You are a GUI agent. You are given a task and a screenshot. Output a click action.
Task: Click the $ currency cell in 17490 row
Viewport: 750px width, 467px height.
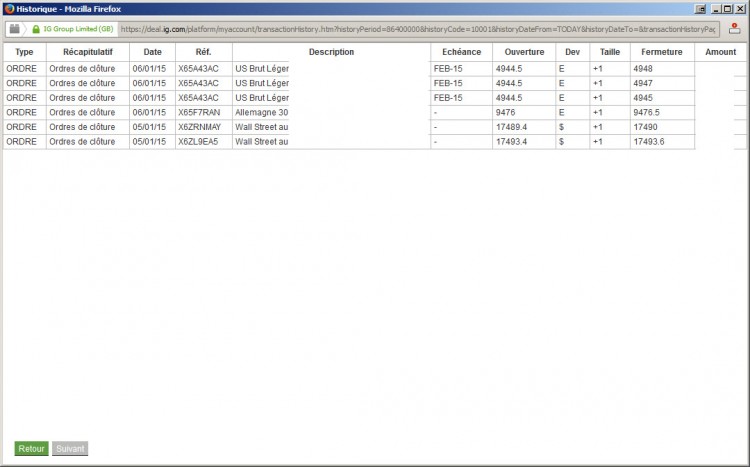click(x=572, y=127)
